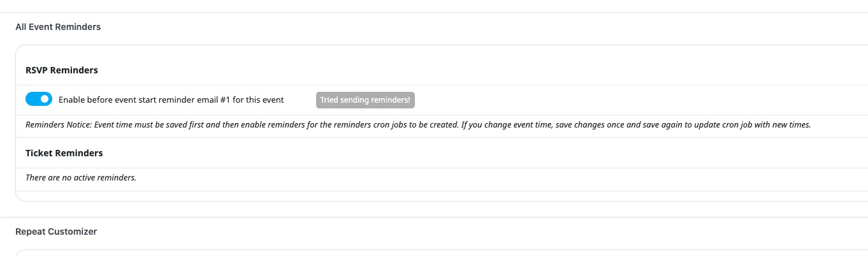The height and width of the screenshot is (257, 868).
Task: Click the word "Ticket" in the Ticket Reminders heading
Action: pyautogui.click(x=40, y=153)
